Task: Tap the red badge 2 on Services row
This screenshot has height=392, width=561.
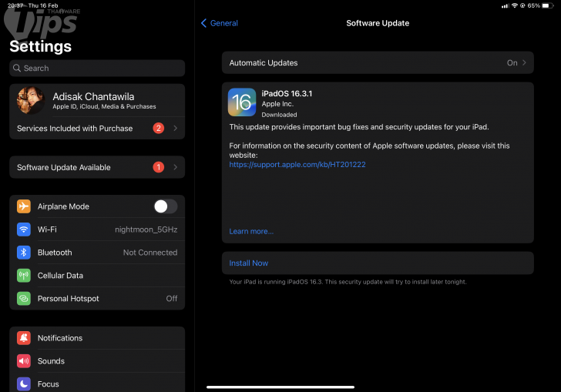Action: pos(159,128)
